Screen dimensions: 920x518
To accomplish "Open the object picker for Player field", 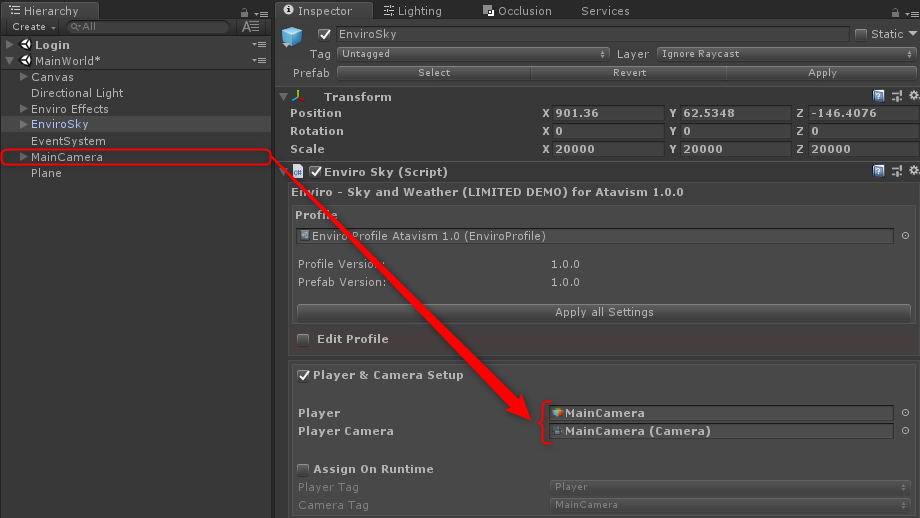I will pos(905,413).
